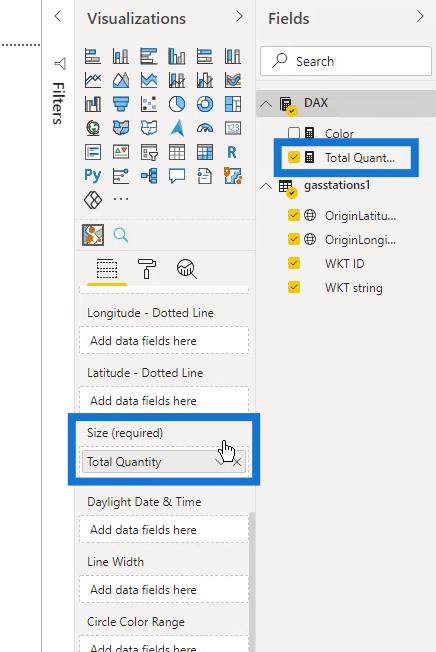Open more visuals ellipsis menu

click(121, 199)
